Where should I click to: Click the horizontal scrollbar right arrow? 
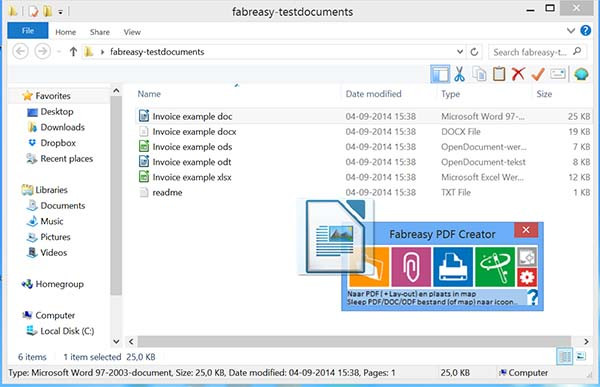586,341
